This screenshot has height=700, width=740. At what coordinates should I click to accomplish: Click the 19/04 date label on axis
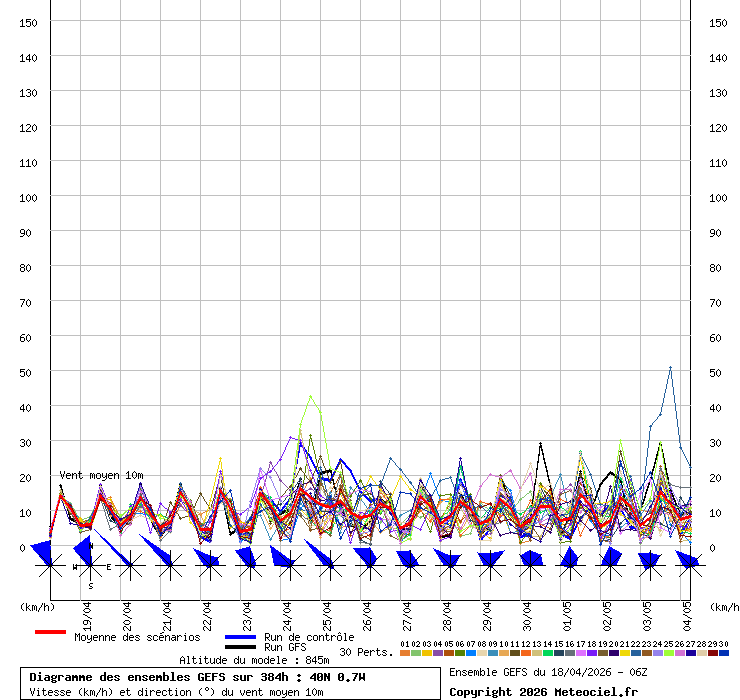(87, 612)
